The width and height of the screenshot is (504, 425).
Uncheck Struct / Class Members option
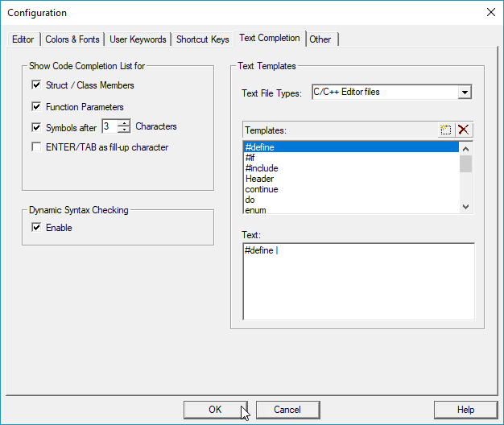[36, 85]
